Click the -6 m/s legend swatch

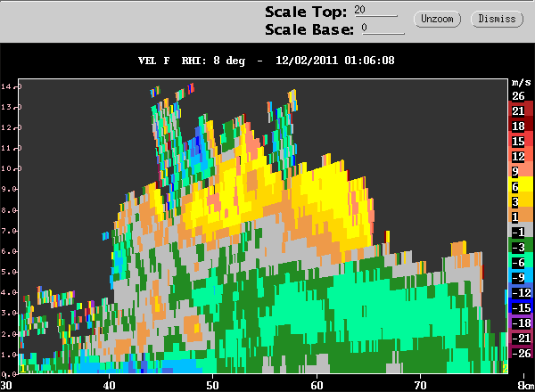click(x=517, y=262)
